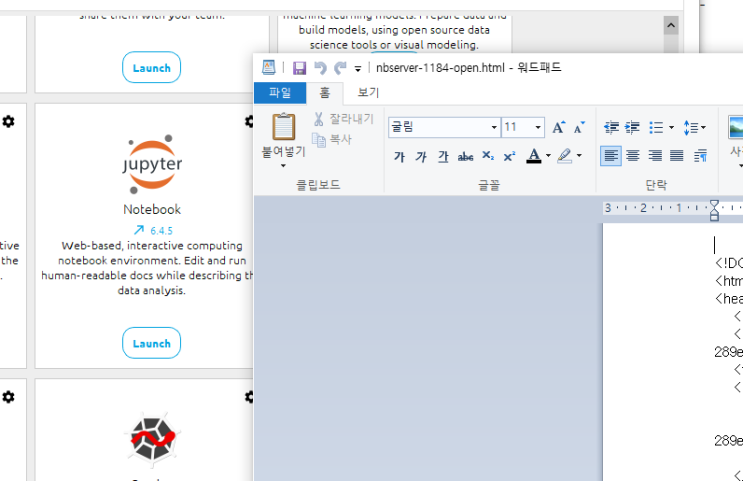Redo the action in WordPad quick access
743x481 pixels.
pos(340,68)
